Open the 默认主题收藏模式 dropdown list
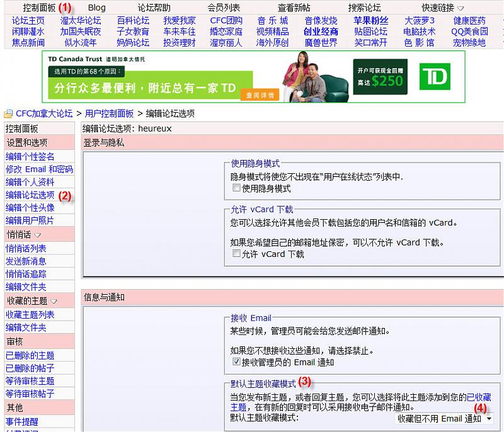504x432 pixels. tap(444, 418)
